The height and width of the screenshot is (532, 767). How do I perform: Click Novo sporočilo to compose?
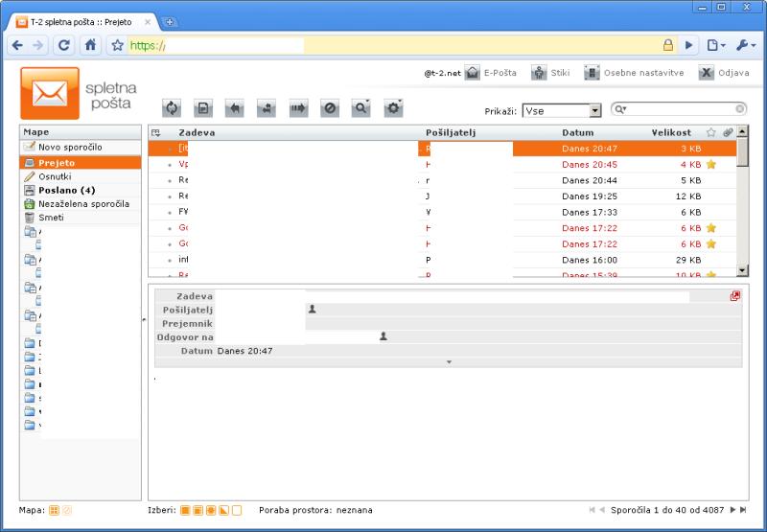(70, 148)
